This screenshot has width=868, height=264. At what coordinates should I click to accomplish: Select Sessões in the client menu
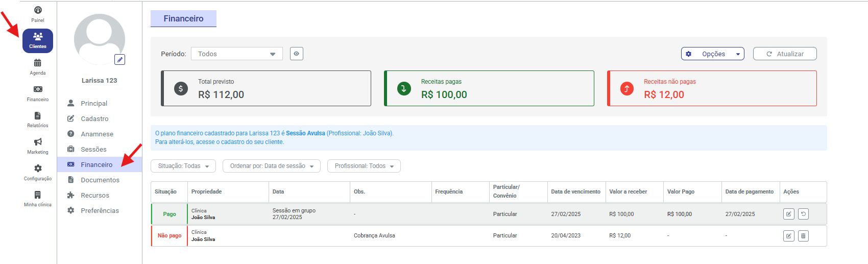click(x=93, y=149)
